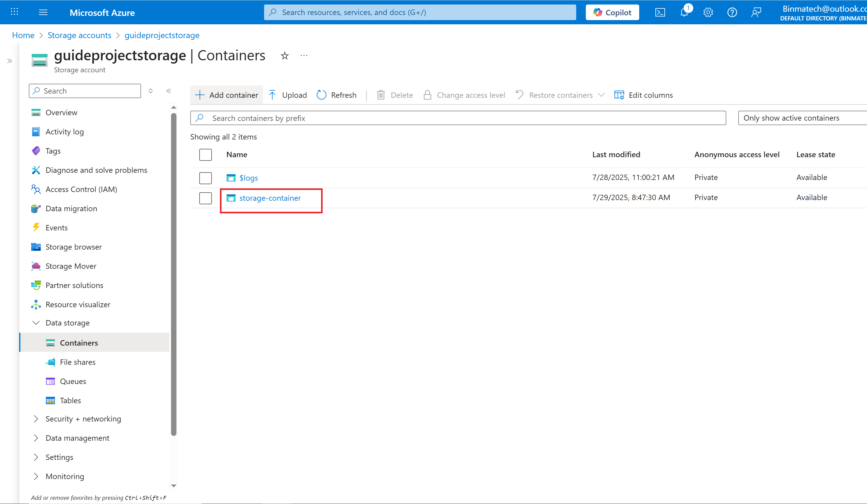
Task: Open the portal settings gear
Action: click(x=708, y=13)
